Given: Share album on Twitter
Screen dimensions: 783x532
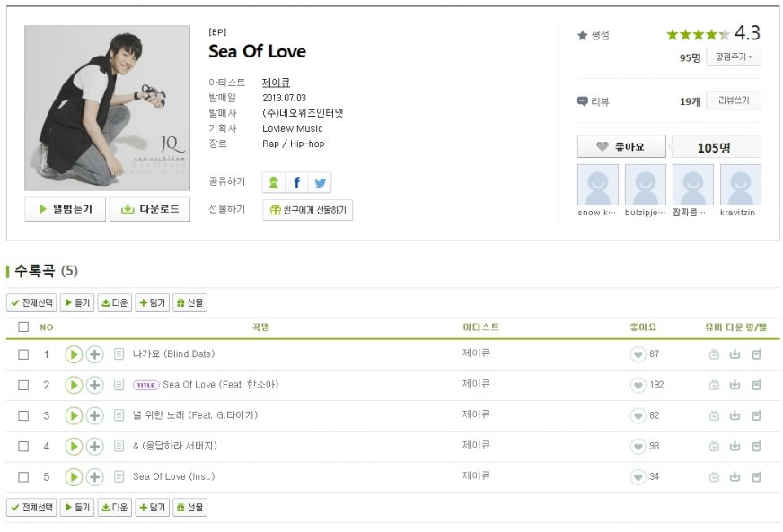Looking at the screenshot, I should tap(320, 182).
